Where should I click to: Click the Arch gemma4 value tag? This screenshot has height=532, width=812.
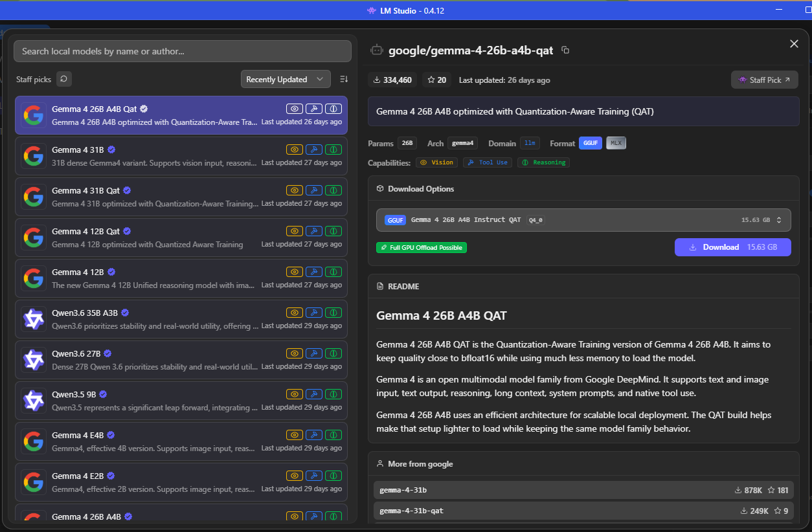[463, 143]
